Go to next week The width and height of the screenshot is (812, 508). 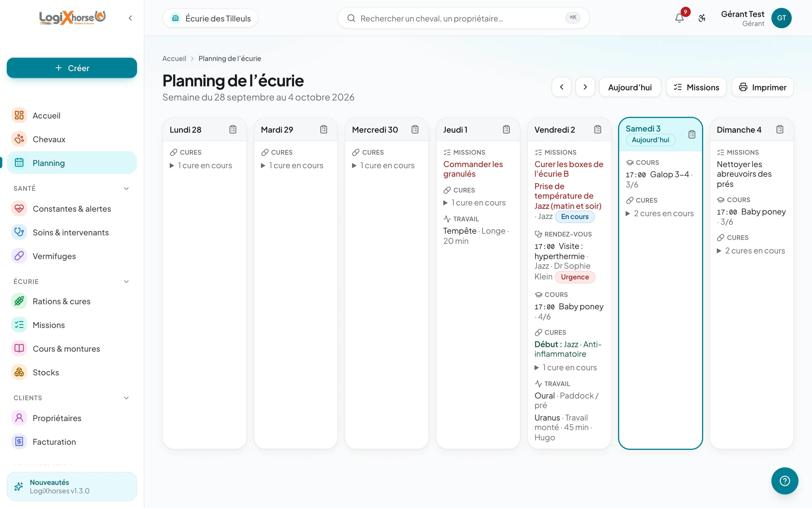[x=585, y=87]
